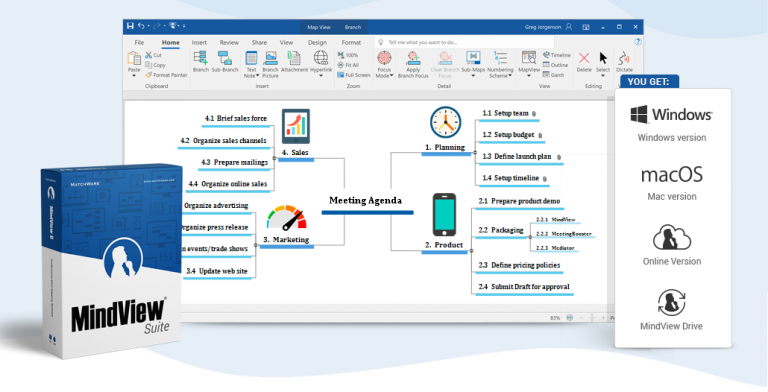
Task: Open the Hyperlink dropdown arrow
Action: point(321,76)
